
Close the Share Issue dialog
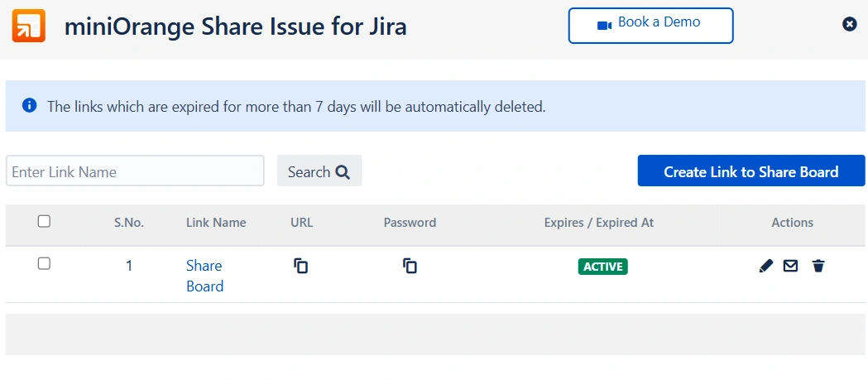click(850, 24)
